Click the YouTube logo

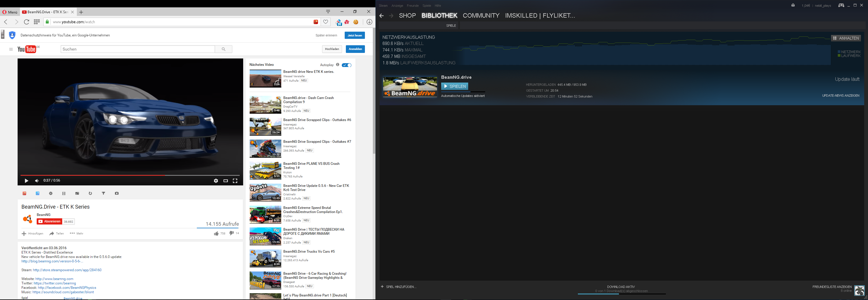(27, 49)
